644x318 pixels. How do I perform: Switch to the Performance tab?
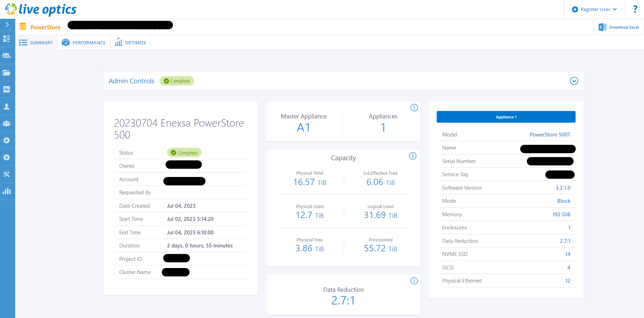(84, 43)
